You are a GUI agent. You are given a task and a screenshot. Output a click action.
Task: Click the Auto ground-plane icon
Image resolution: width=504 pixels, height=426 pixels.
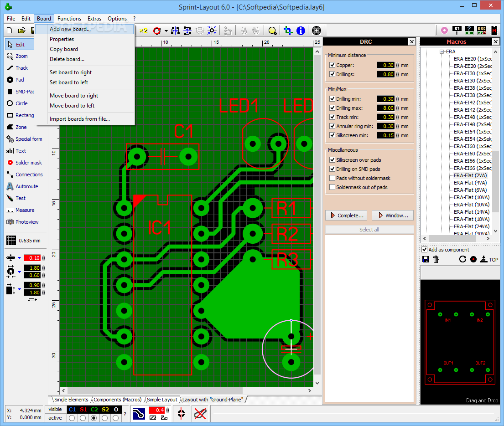(x=139, y=414)
